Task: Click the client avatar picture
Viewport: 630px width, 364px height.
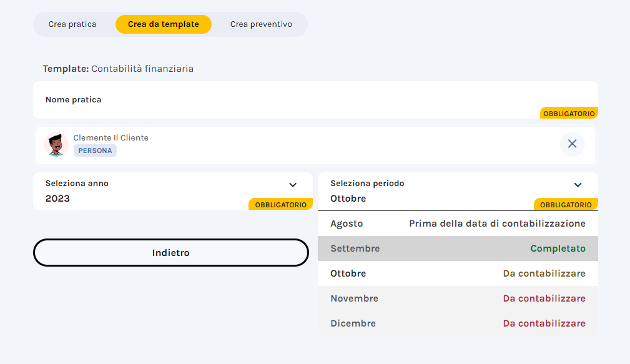Action: click(x=56, y=144)
